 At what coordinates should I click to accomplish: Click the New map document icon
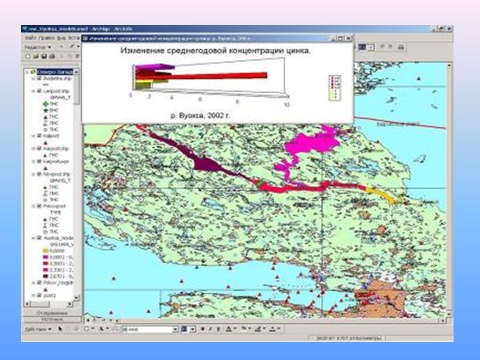click(x=28, y=56)
